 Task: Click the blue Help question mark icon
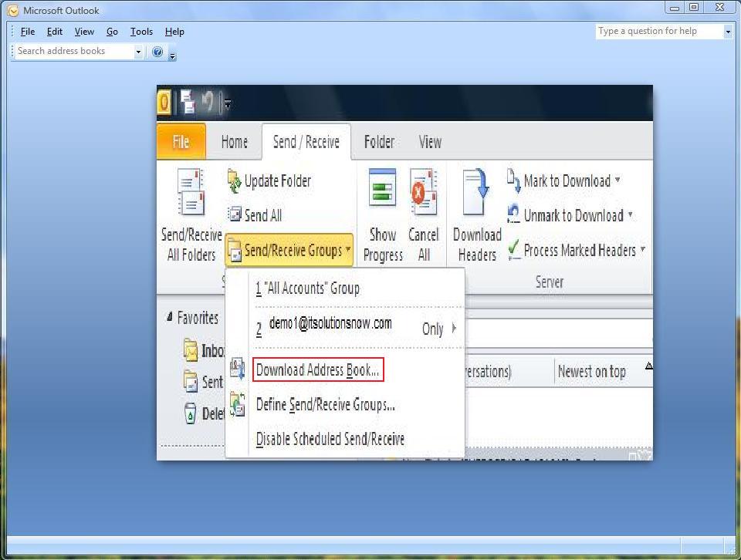click(157, 52)
